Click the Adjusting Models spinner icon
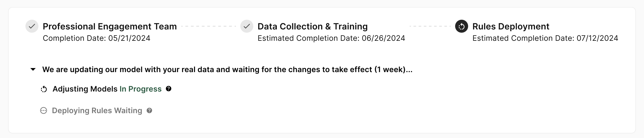The image size is (644, 138). [x=44, y=89]
